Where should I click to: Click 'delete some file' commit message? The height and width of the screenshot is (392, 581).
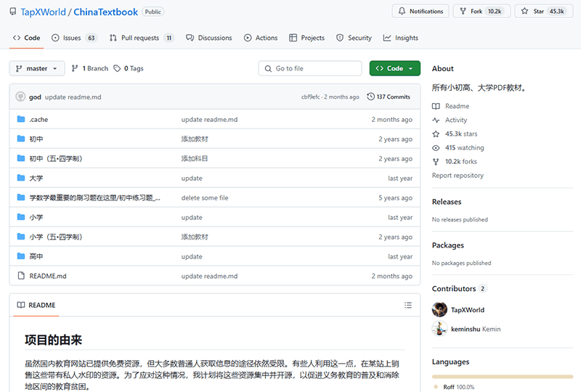[x=205, y=197]
